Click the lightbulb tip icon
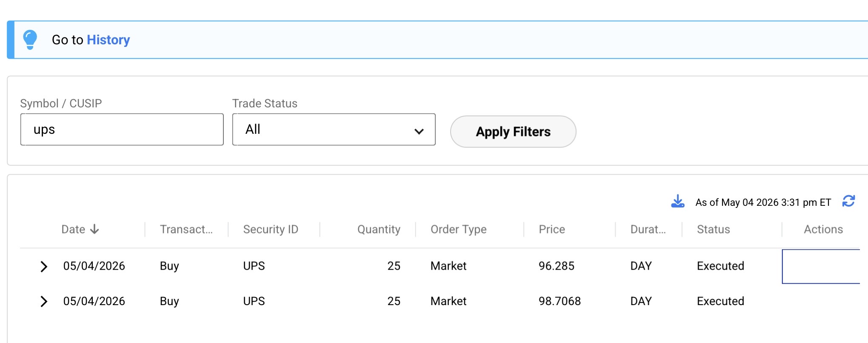The height and width of the screenshot is (343, 868). (x=30, y=40)
